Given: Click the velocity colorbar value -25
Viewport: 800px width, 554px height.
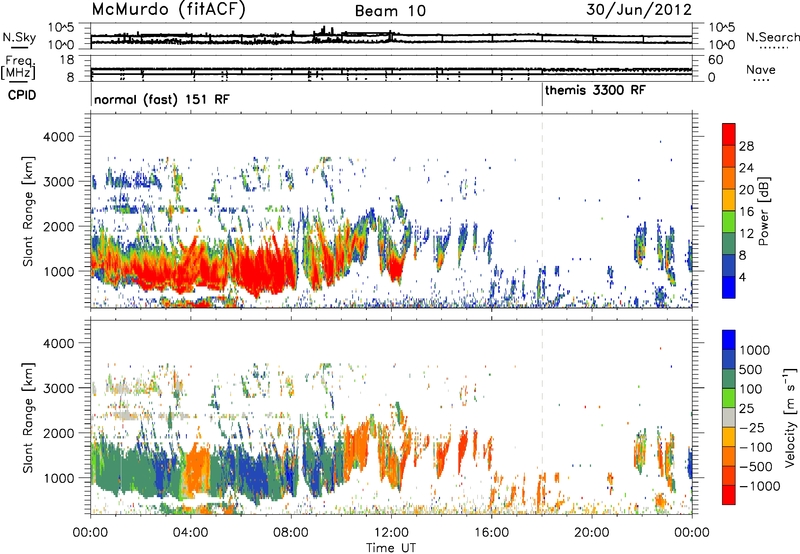Looking at the screenshot, I should [x=752, y=427].
